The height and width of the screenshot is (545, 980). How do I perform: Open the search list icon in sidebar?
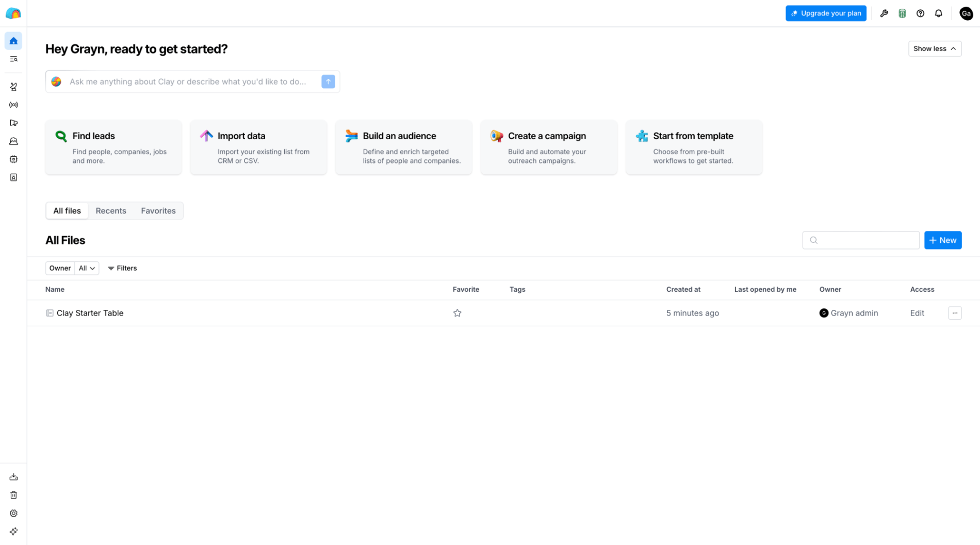click(13, 59)
